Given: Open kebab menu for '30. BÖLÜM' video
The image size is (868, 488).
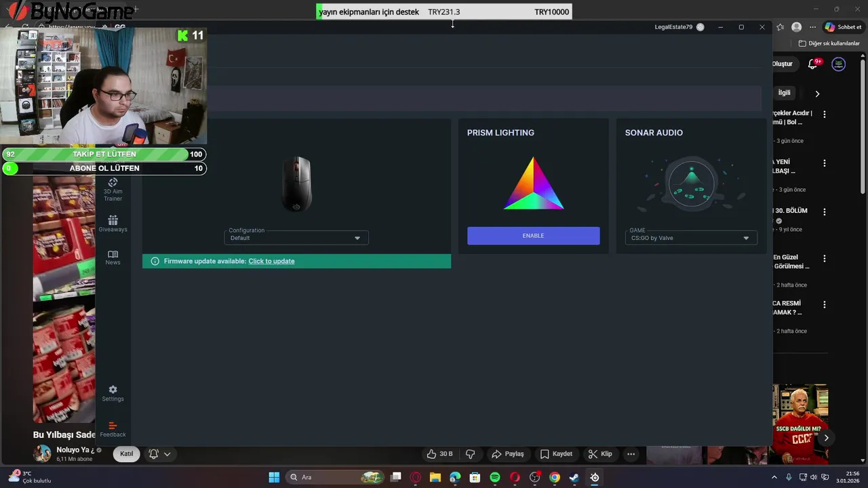Looking at the screenshot, I should point(825,212).
